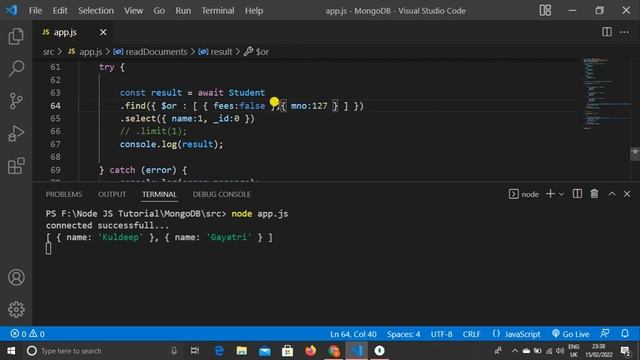Open the Terminal menu
The height and width of the screenshot is (360, 640).
[x=218, y=11]
